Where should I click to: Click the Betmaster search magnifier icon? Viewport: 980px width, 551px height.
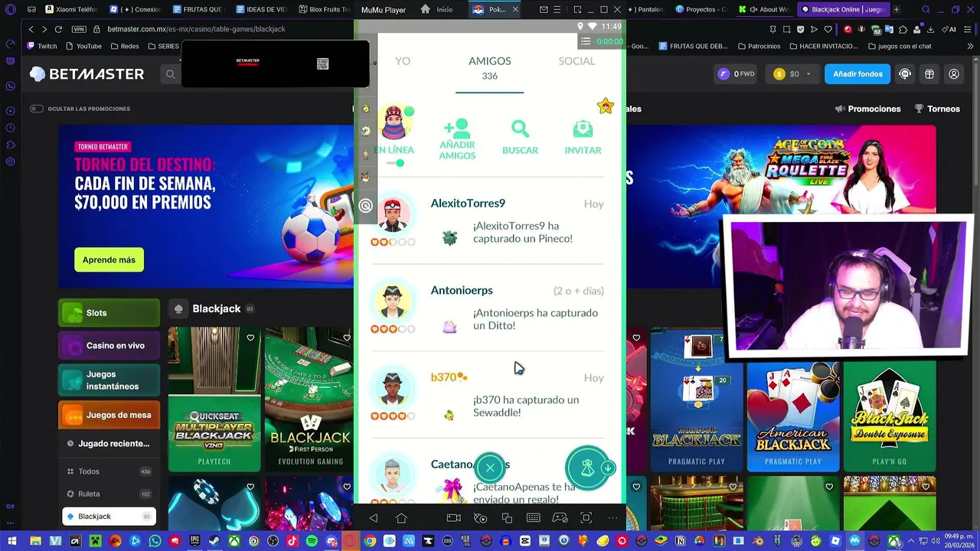[x=171, y=74]
